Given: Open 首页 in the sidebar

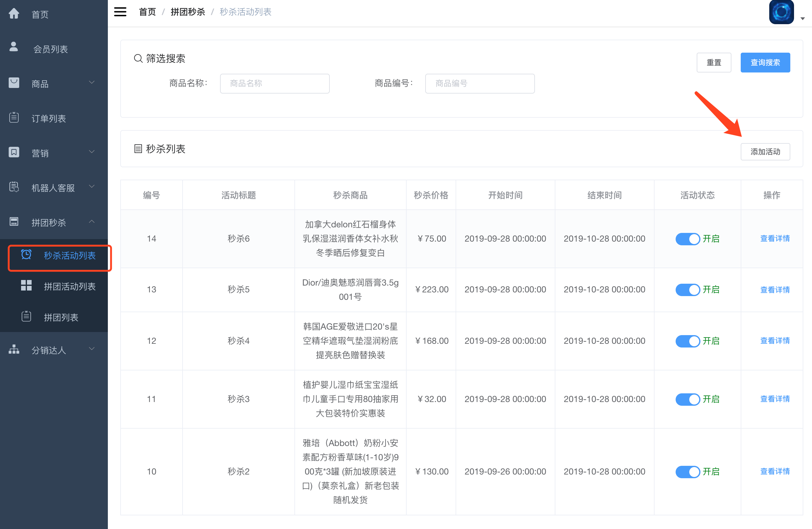Looking at the screenshot, I should [x=54, y=14].
